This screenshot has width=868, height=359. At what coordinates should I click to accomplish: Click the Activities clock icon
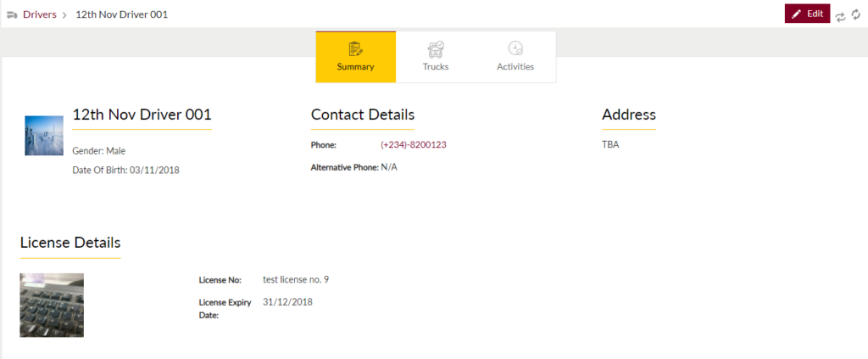click(515, 48)
